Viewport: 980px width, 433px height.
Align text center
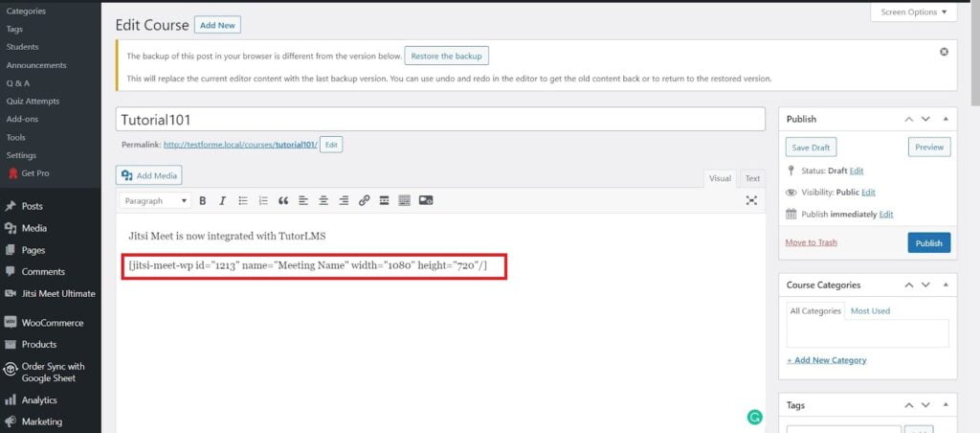pos(323,201)
